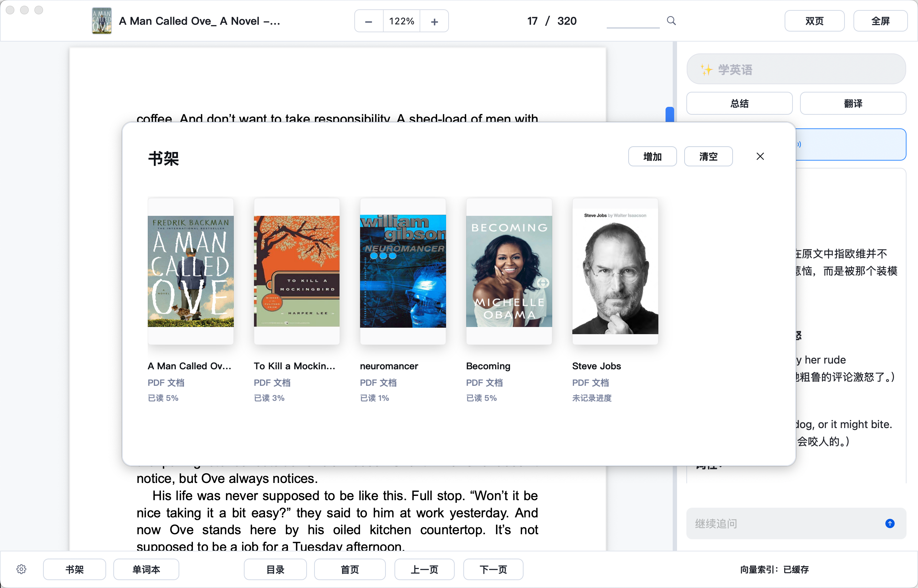Click the 'A Man Called Ov...' title
The width and height of the screenshot is (918, 588).
(189, 366)
